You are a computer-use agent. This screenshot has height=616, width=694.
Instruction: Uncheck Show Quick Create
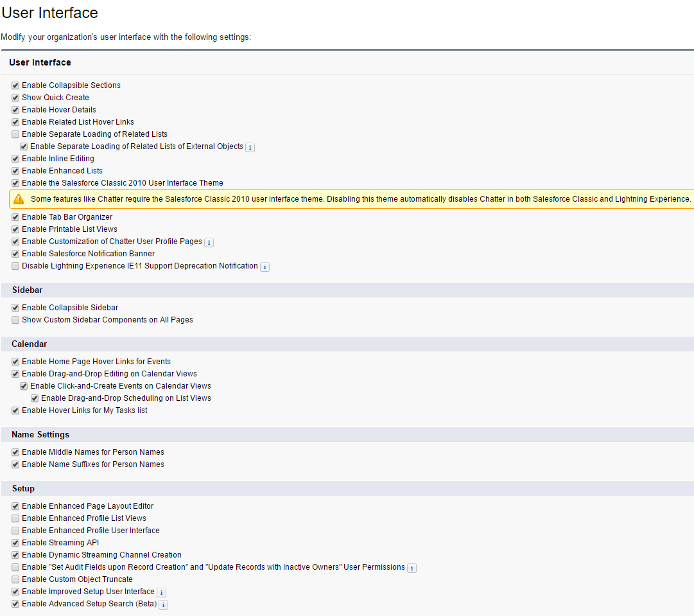(15, 98)
